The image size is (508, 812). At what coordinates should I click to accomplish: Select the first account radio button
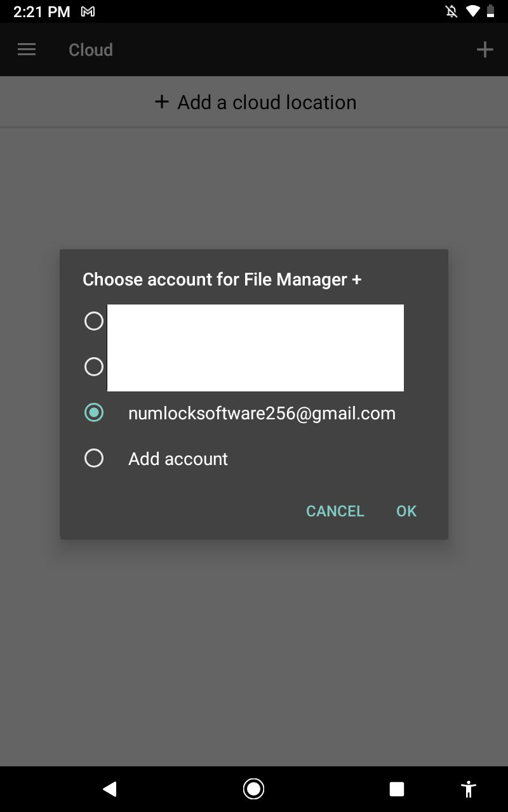(x=94, y=321)
